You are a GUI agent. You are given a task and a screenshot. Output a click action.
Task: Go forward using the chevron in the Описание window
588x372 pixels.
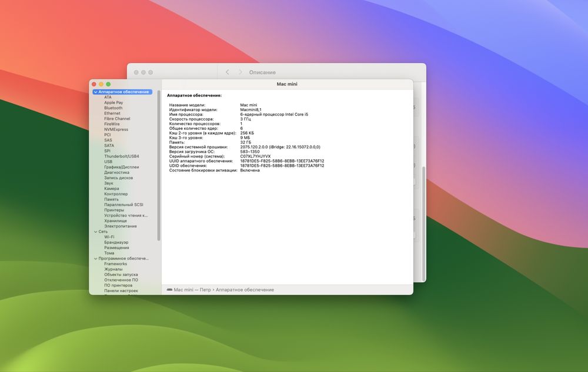(x=240, y=72)
